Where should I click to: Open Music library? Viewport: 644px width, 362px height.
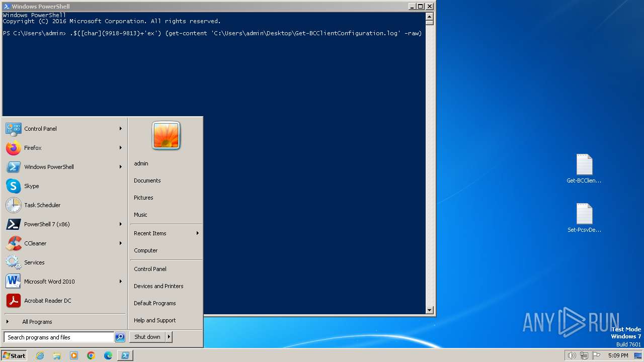coord(166,215)
